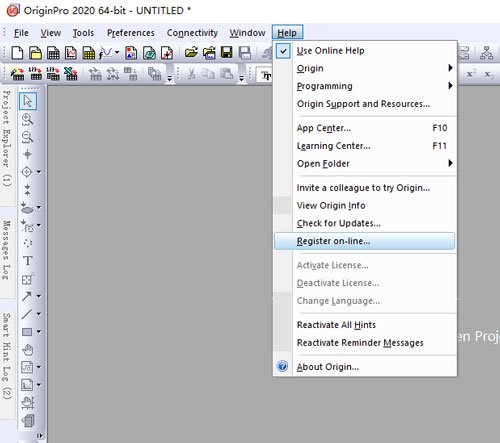The width and height of the screenshot is (500, 443).
Task: Click the New Project toolbar icon
Action: point(17,53)
